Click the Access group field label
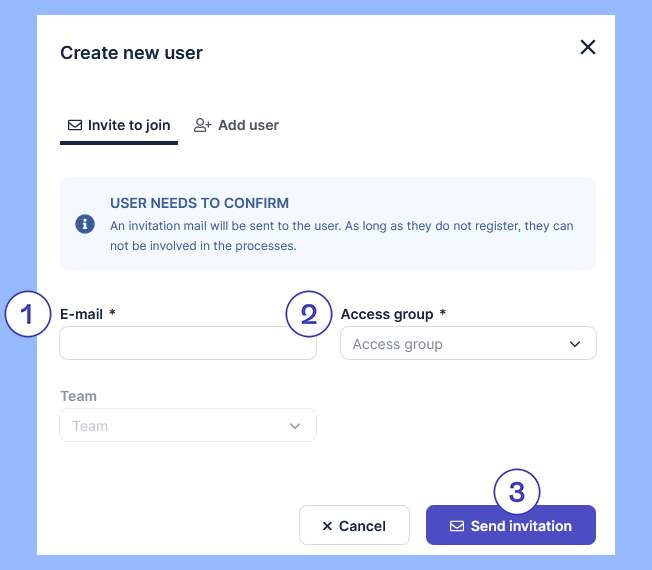The width and height of the screenshot is (652, 570). tap(387, 314)
